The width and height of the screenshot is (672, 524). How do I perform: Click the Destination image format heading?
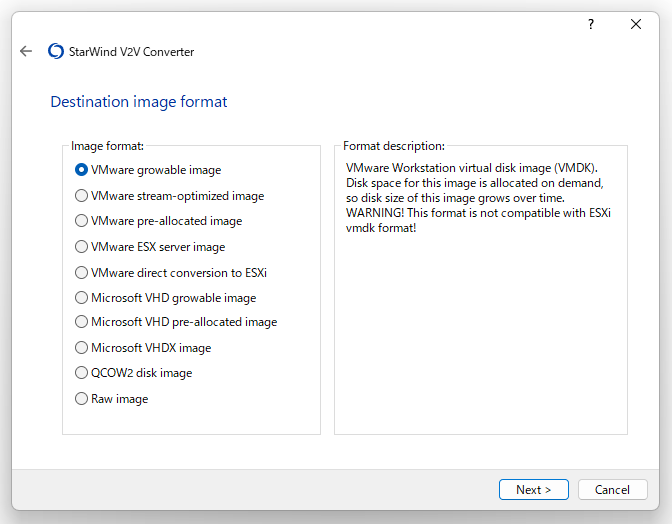click(x=139, y=102)
